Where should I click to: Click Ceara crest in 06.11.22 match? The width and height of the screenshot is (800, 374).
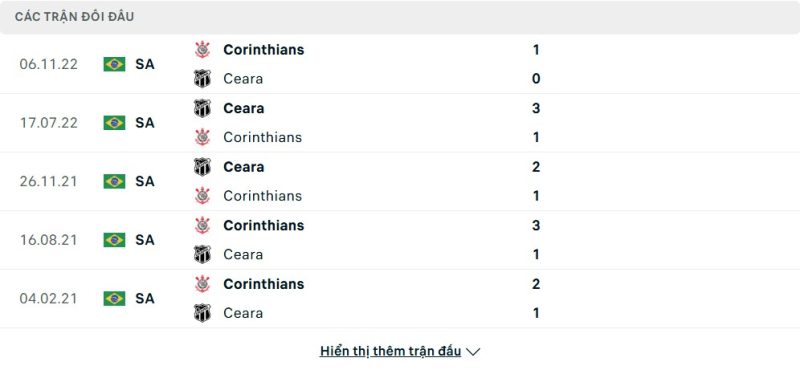tap(203, 79)
